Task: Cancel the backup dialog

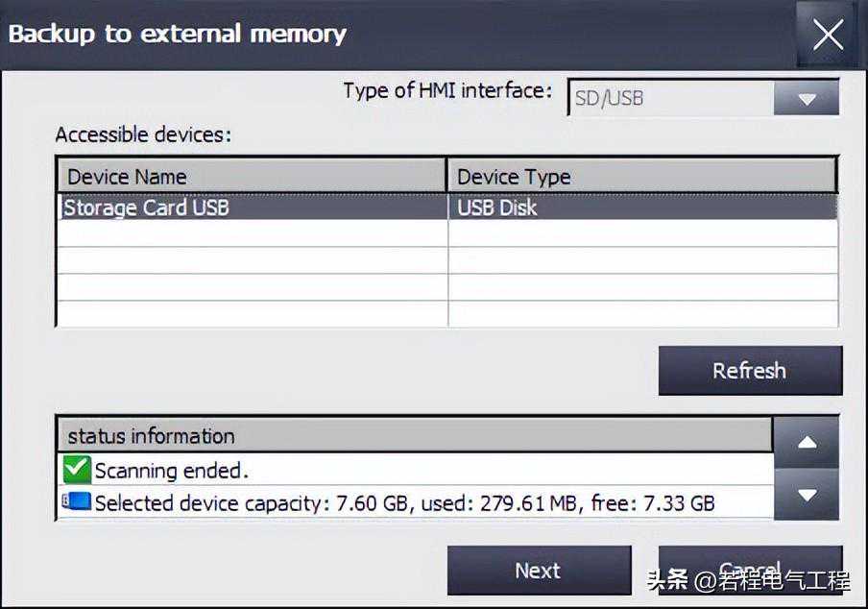Action: click(749, 569)
